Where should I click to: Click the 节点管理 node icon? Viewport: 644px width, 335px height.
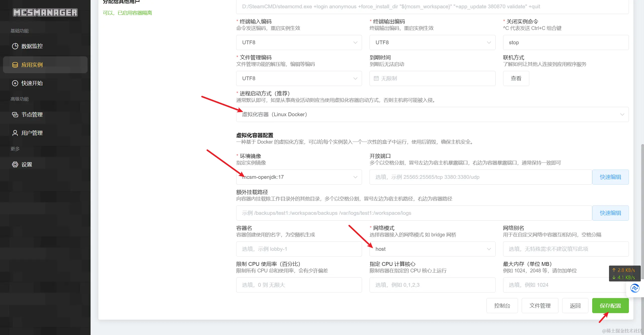(x=15, y=115)
